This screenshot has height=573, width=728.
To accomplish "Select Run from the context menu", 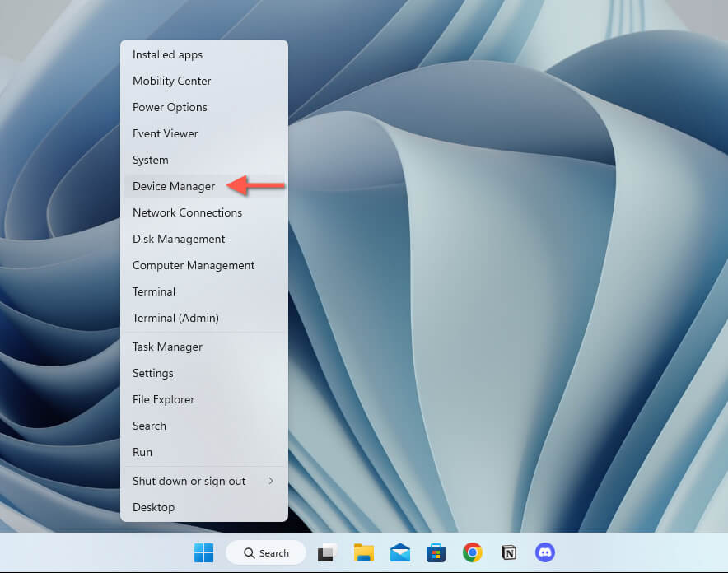I will (142, 452).
